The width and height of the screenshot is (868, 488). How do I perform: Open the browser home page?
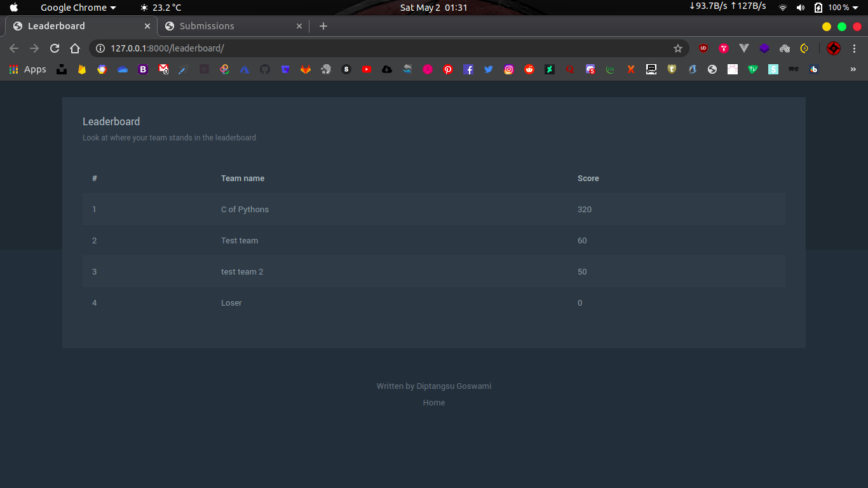click(75, 48)
